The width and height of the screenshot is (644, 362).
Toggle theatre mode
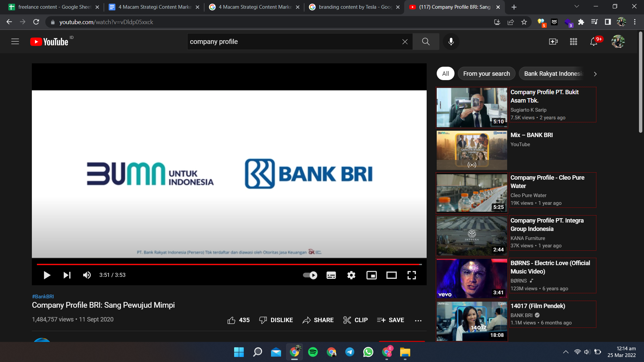(391, 275)
